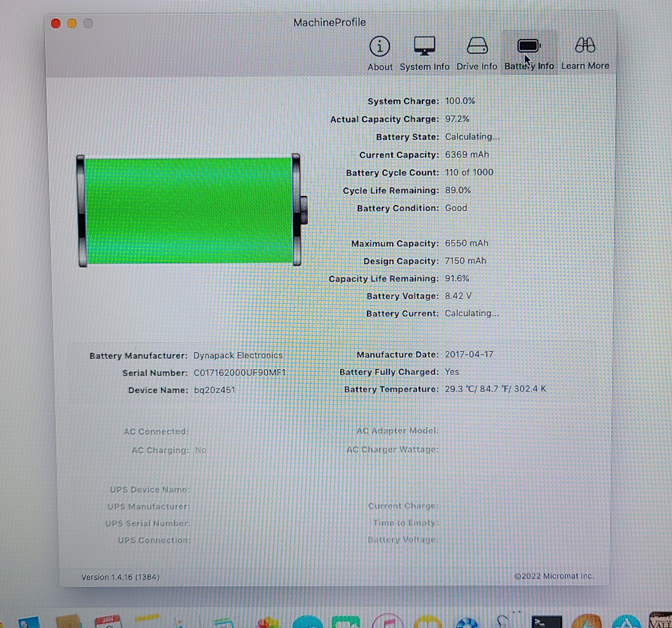Click the Battery Cycle Count value
The width and height of the screenshot is (672, 628).
click(x=469, y=172)
